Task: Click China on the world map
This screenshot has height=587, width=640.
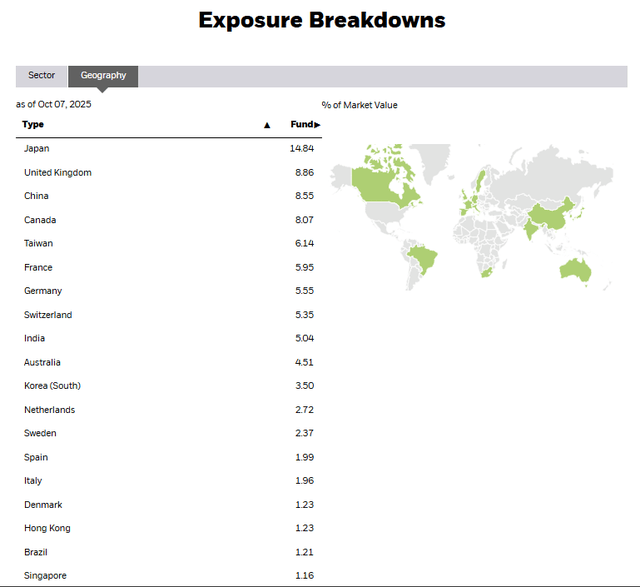Action: [x=551, y=215]
